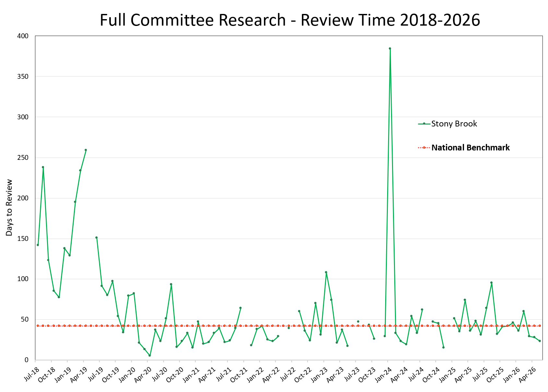Select the chart title 'Full Committee Research - Review Time 2018-2026'

pos(290,20)
